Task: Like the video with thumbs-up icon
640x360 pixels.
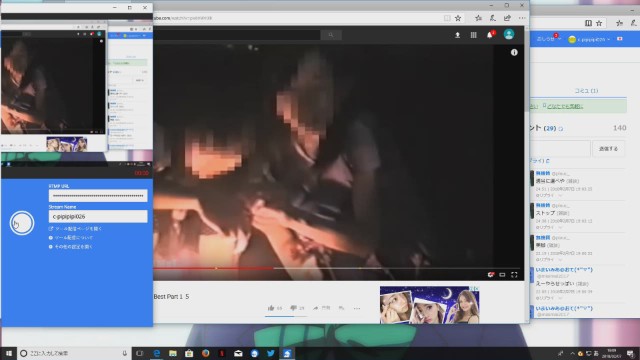Action: point(271,308)
